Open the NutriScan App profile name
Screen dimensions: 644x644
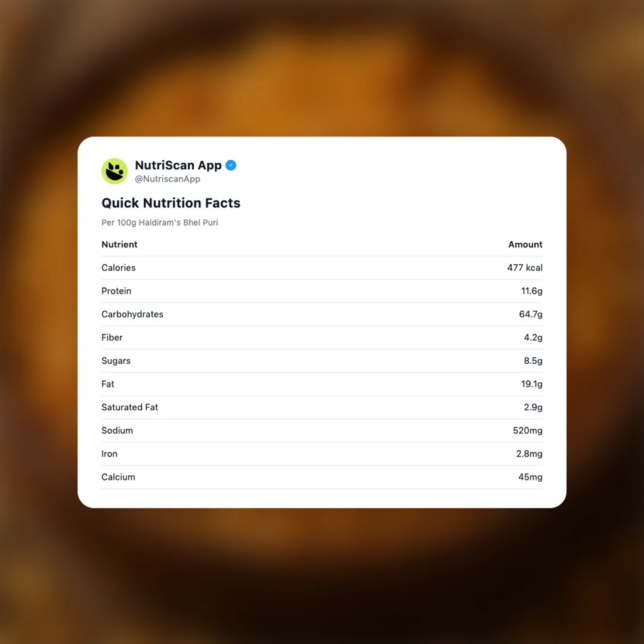click(x=178, y=165)
